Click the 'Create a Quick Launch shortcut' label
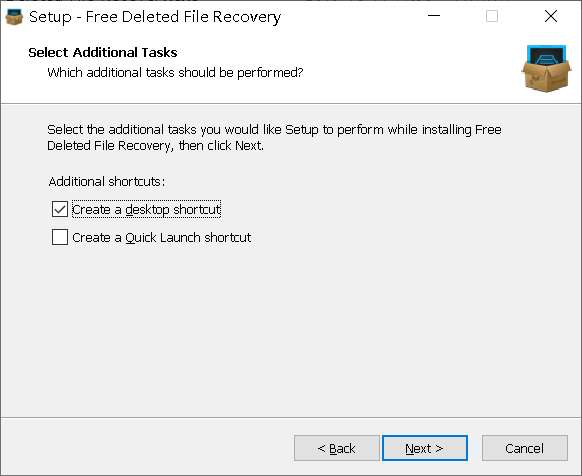 (x=161, y=238)
